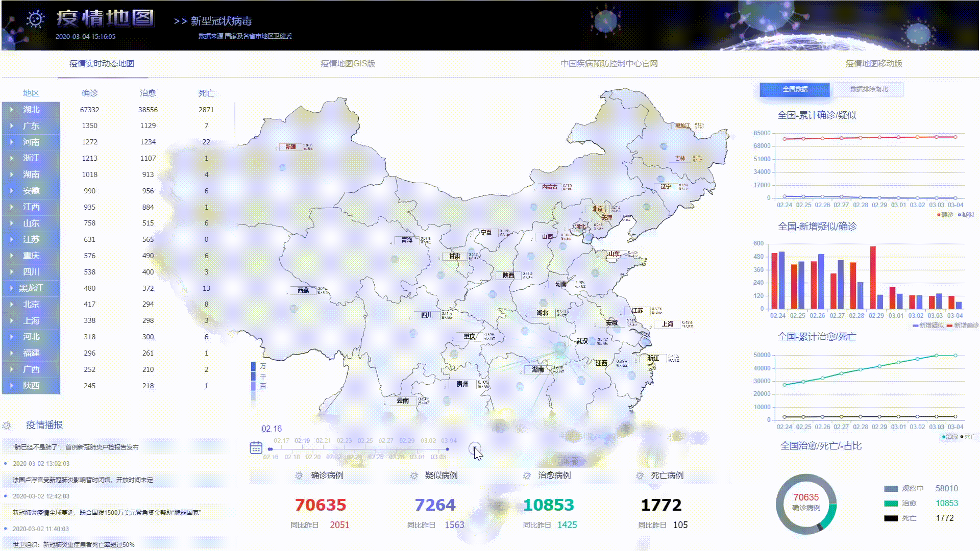Expand the 广东 province row
The image size is (980, 551).
pyautogui.click(x=12, y=126)
